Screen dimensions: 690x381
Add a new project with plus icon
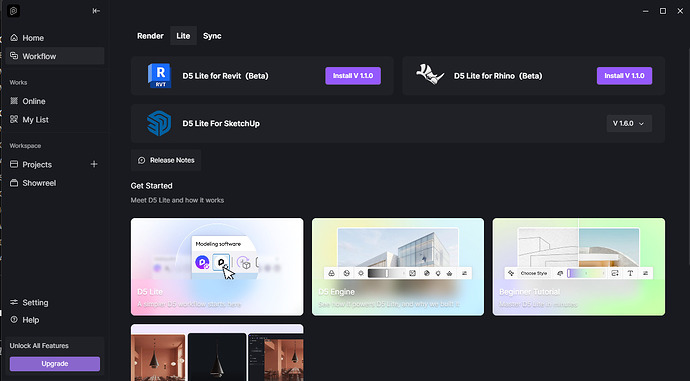click(x=94, y=164)
